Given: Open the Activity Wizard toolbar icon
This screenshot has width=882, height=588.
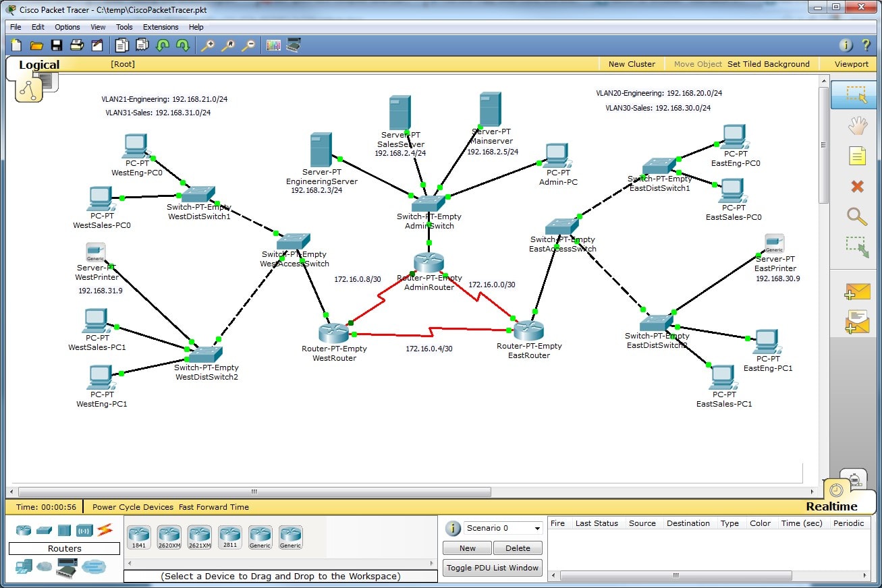Looking at the screenshot, I should [x=97, y=45].
